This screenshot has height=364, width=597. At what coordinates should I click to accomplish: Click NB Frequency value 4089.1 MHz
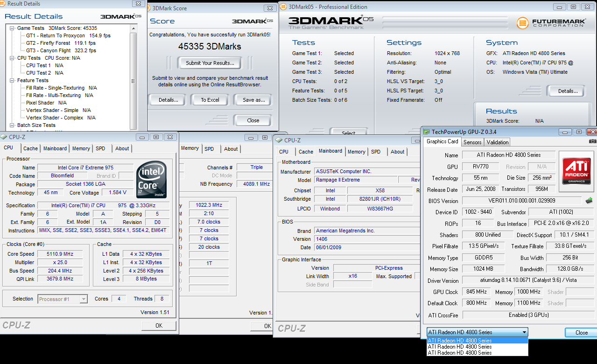[254, 184]
